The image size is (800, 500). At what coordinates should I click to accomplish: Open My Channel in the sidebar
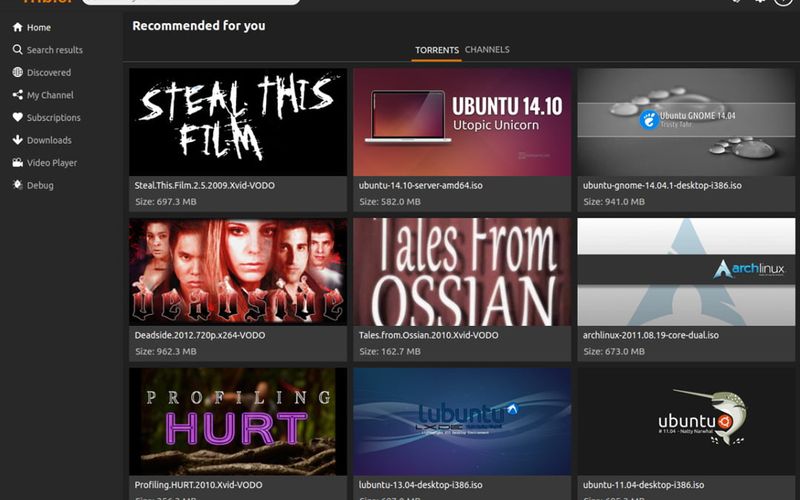tap(43, 95)
